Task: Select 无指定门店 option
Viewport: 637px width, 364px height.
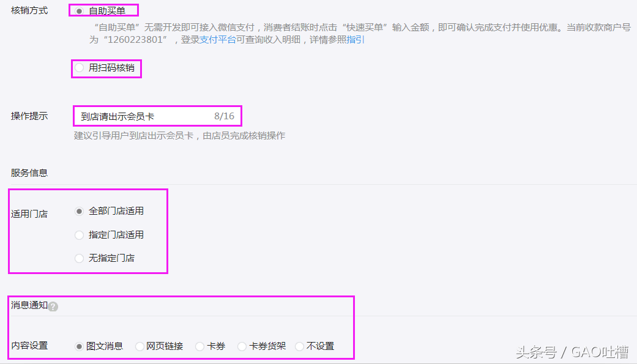Action: (79, 258)
